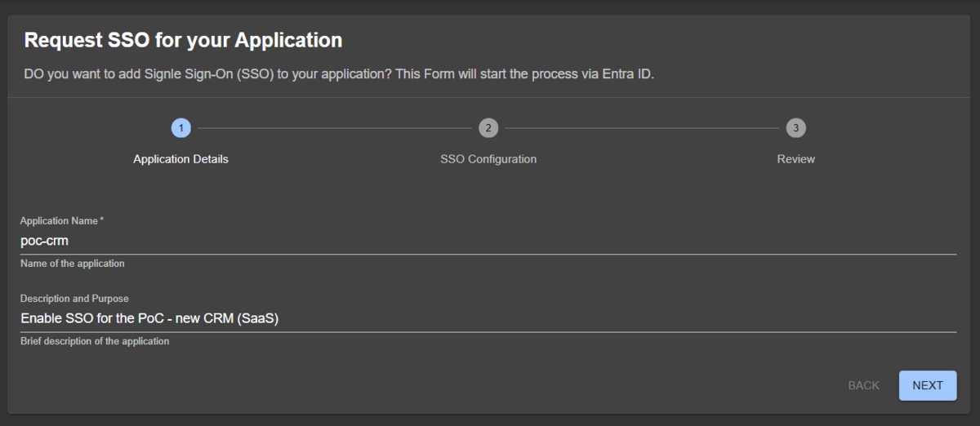980x426 pixels.
Task: Focus the Description and Purpose input field
Action: [488, 318]
